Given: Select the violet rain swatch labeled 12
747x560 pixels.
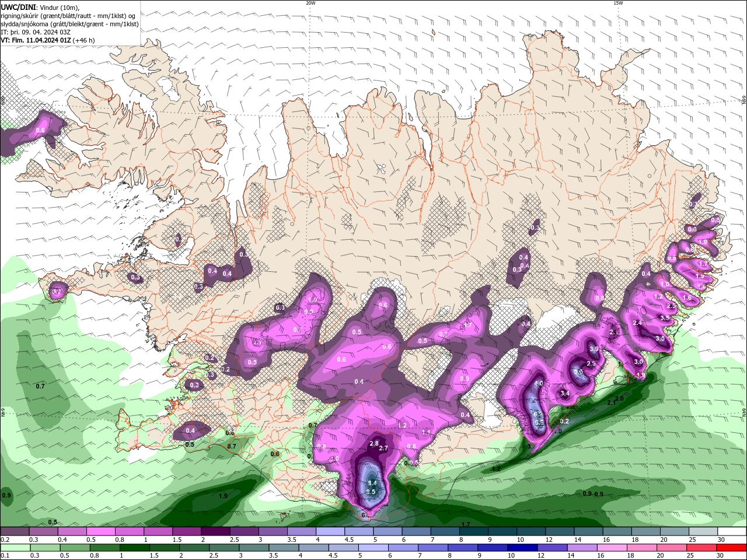Looking at the screenshot, I should [553, 548].
